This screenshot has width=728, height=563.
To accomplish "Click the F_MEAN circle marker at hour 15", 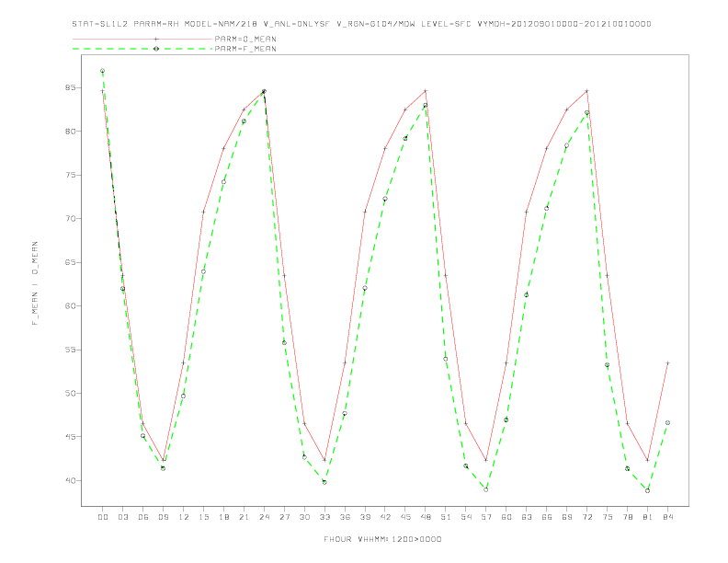I will [203, 271].
